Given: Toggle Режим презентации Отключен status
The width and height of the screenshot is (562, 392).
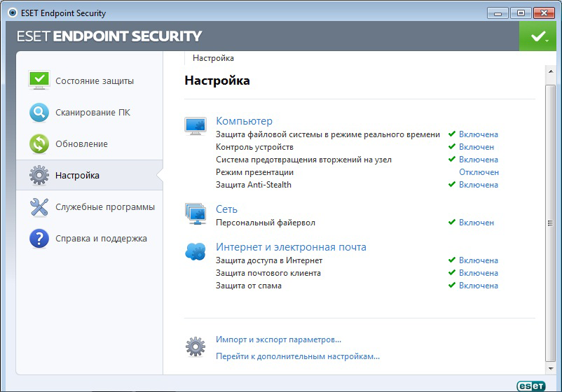Looking at the screenshot, I should tap(479, 172).
